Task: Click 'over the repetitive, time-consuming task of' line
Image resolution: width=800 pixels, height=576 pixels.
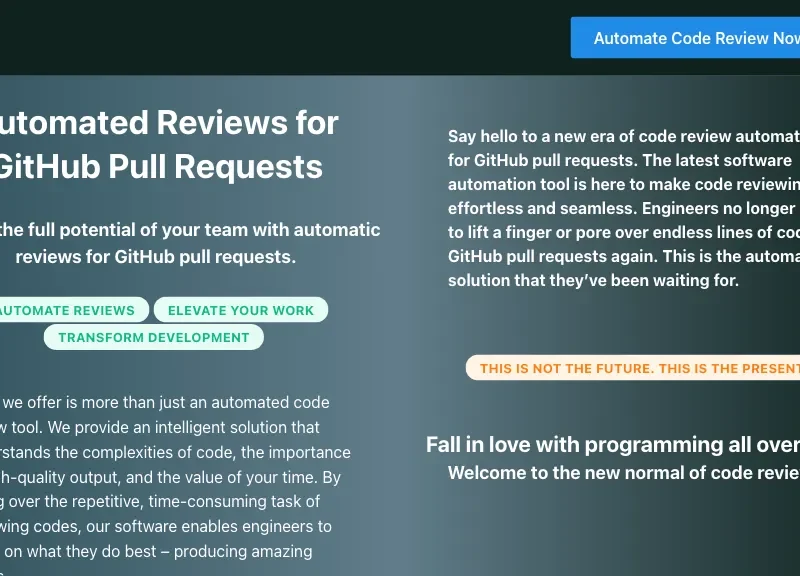Action: tap(160, 501)
